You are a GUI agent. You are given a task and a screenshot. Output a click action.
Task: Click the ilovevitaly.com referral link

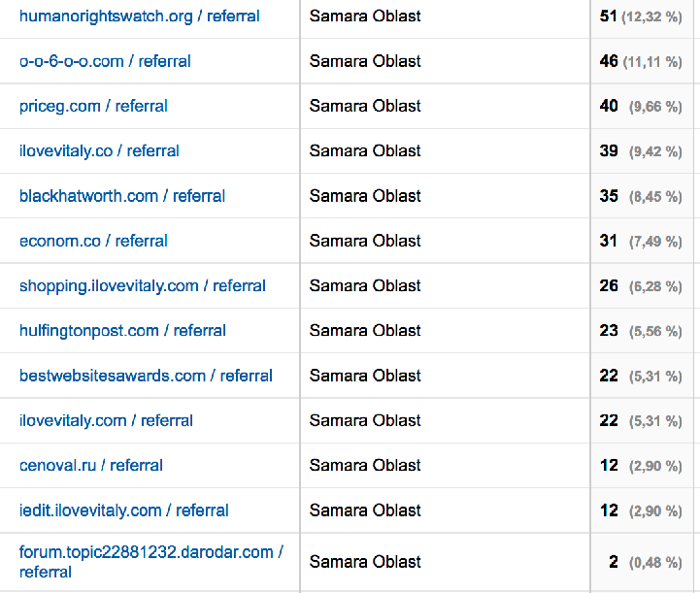click(x=106, y=420)
